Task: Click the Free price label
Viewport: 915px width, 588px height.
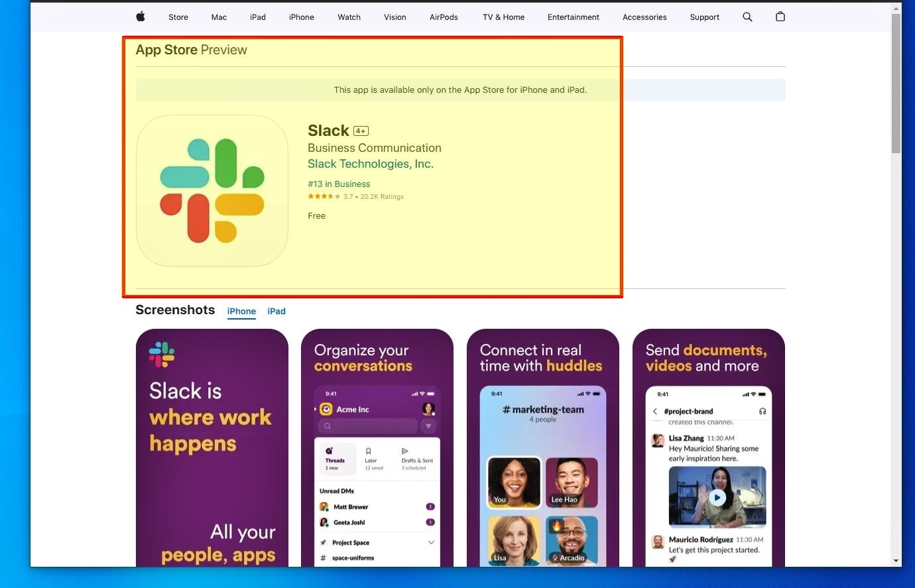Action: point(317,216)
